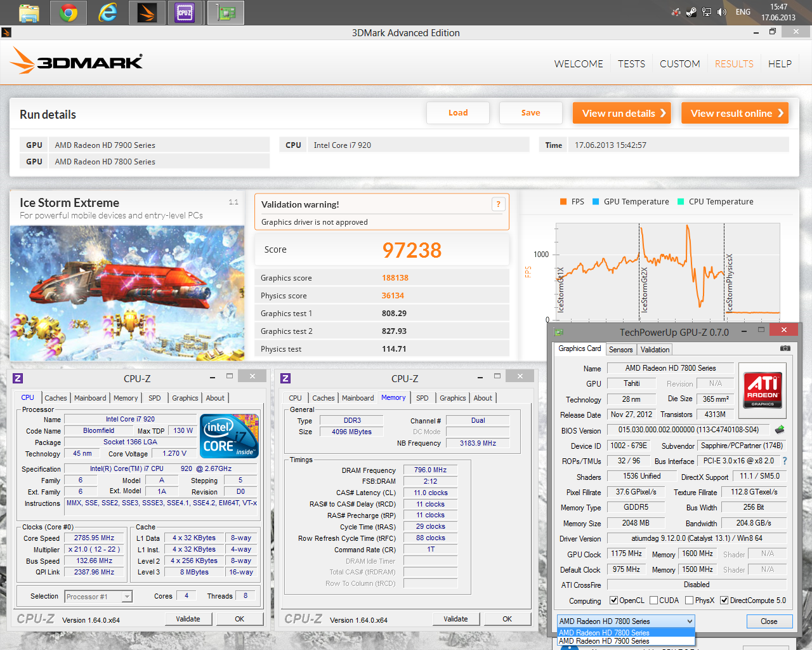Click the volume tray icon
The image size is (812, 650).
coord(721,12)
